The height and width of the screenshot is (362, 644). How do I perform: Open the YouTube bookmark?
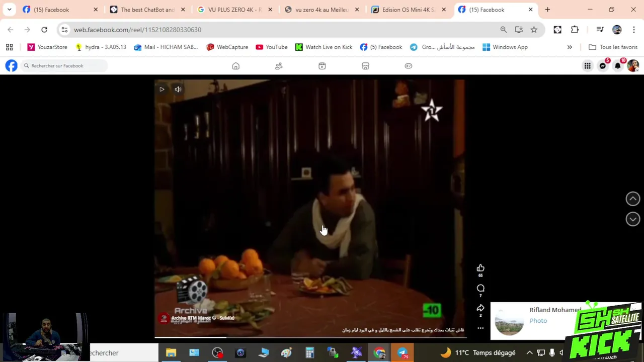[x=272, y=47]
